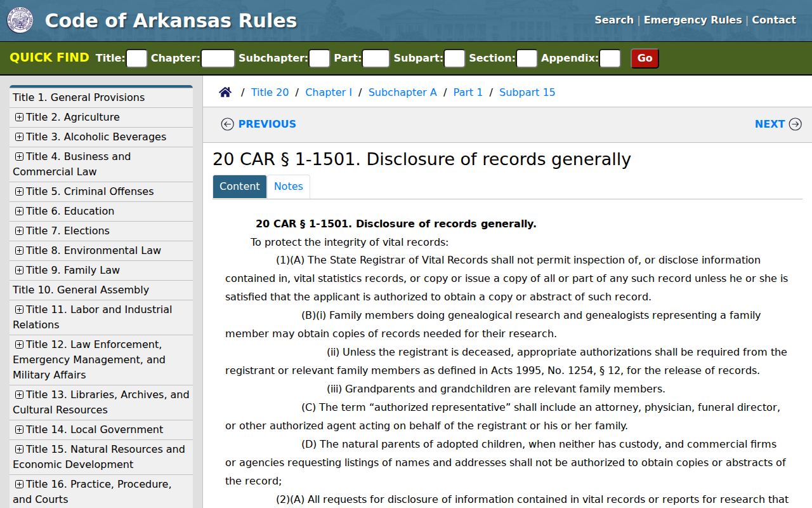
Task: Open the Contact link
Action: click(774, 20)
